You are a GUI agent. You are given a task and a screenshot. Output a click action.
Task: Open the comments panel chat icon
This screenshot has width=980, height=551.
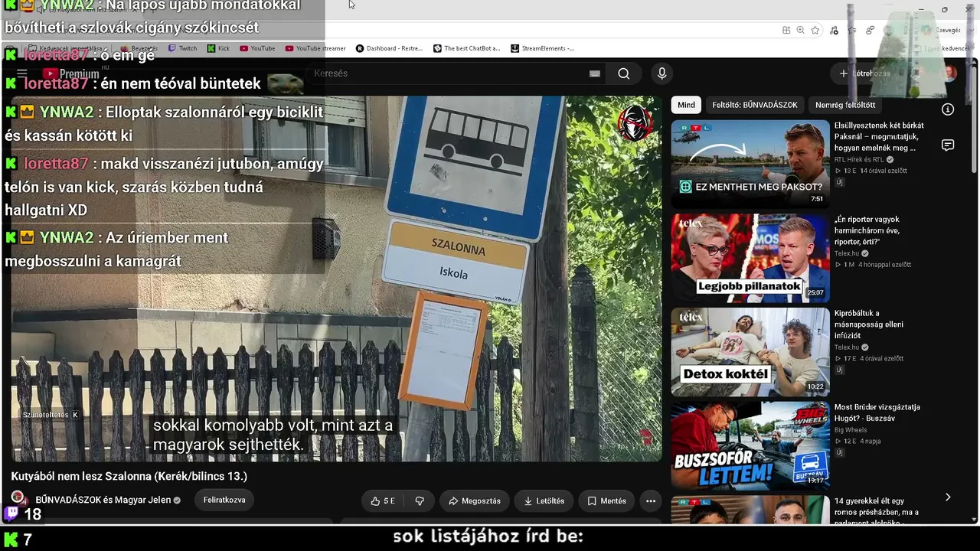tap(948, 145)
